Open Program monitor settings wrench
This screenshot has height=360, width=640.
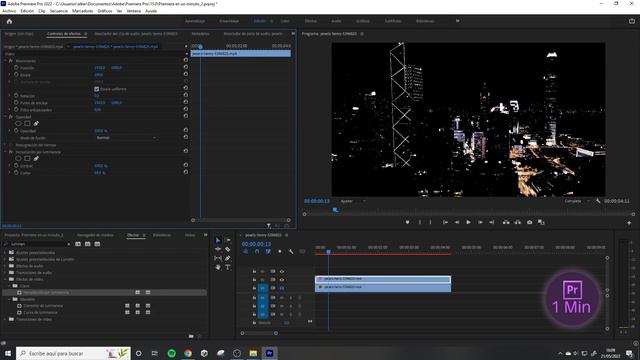click(x=598, y=201)
